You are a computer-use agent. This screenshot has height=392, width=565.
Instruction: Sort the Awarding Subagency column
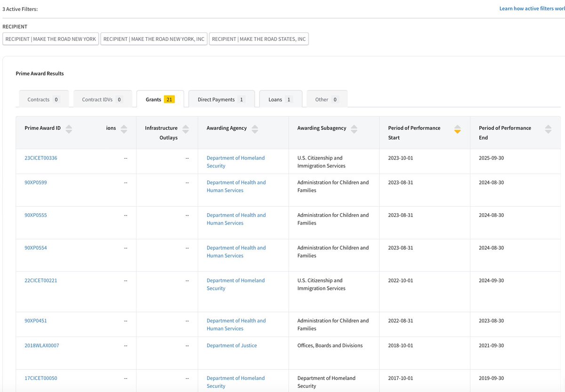pyautogui.click(x=354, y=128)
